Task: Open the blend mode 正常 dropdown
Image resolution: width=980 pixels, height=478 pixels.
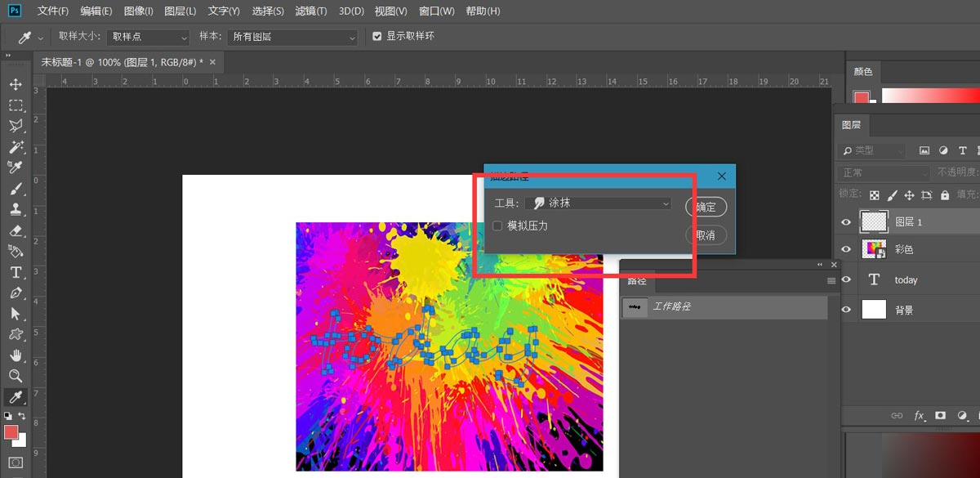Action: (x=884, y=172)
